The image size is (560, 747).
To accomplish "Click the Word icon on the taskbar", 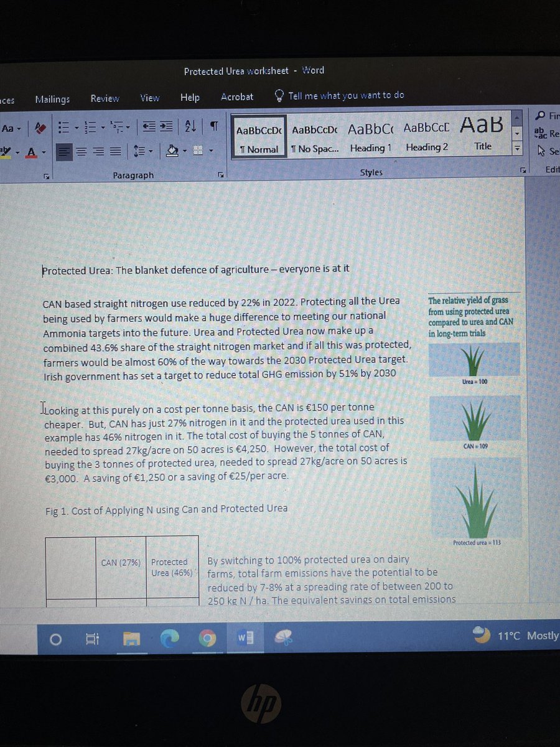I will pyautogui.click(x=246, y=637).
